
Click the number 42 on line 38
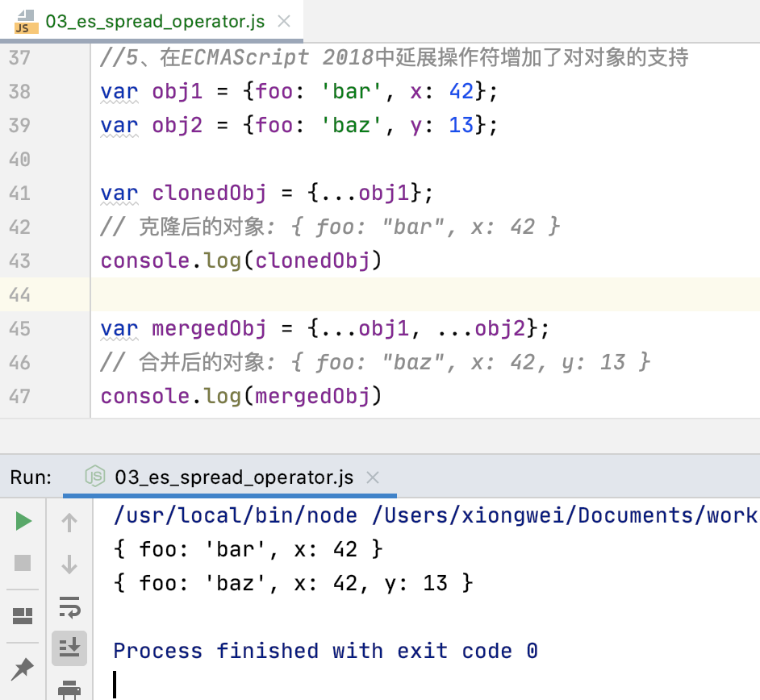tap(461, 91)
